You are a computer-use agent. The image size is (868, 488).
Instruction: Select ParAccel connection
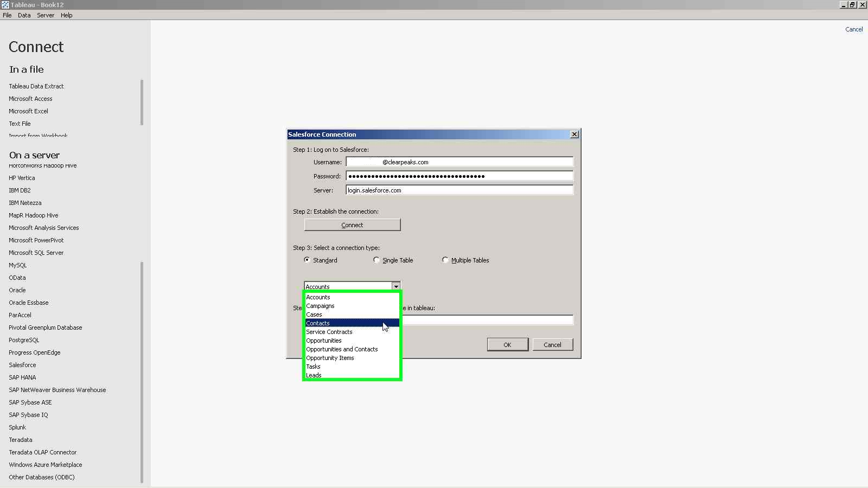20,315
